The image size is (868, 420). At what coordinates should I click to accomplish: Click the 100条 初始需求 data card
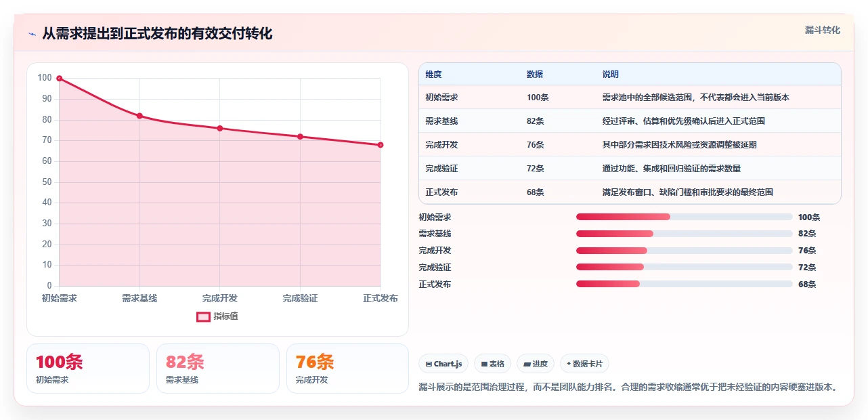[88, 369]
